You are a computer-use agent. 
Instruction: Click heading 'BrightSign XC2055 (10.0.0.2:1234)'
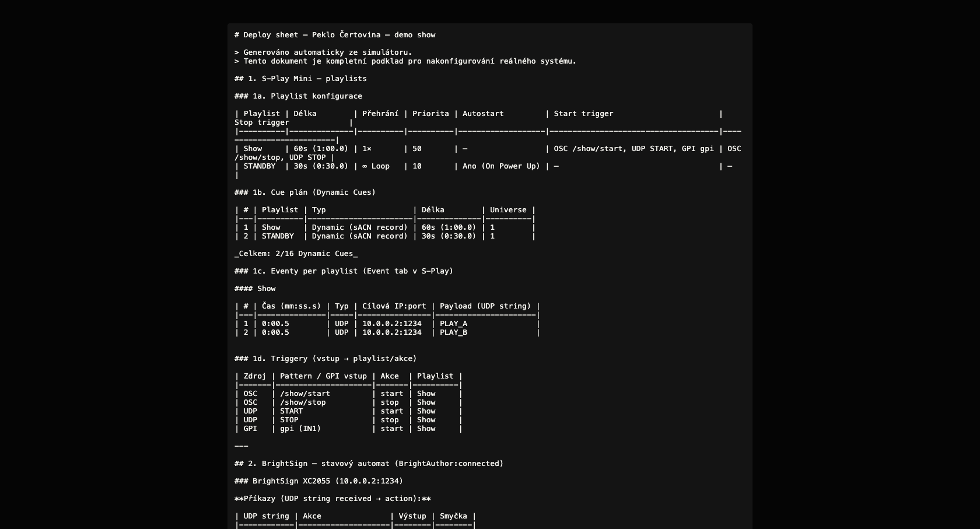[x=318, y=481]
